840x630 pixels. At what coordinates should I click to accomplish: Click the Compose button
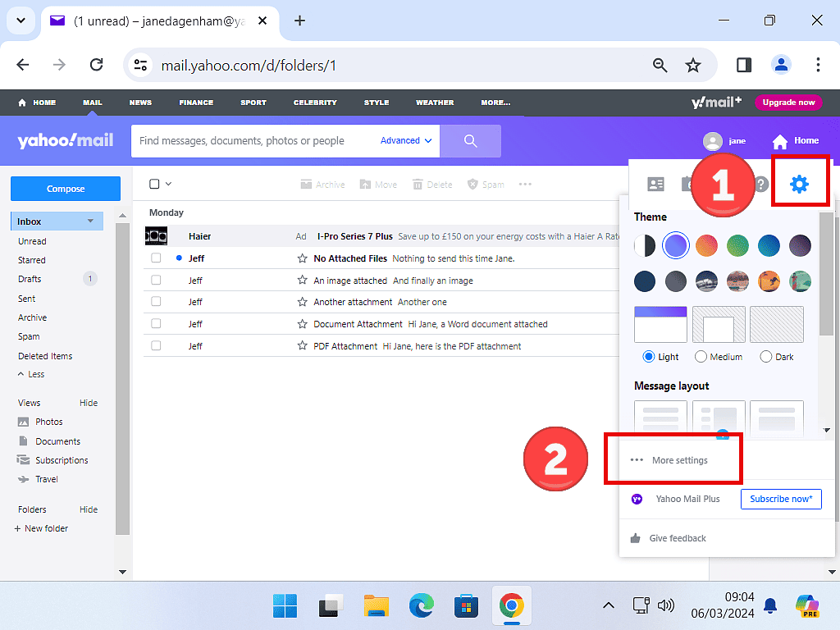(66, 189)
